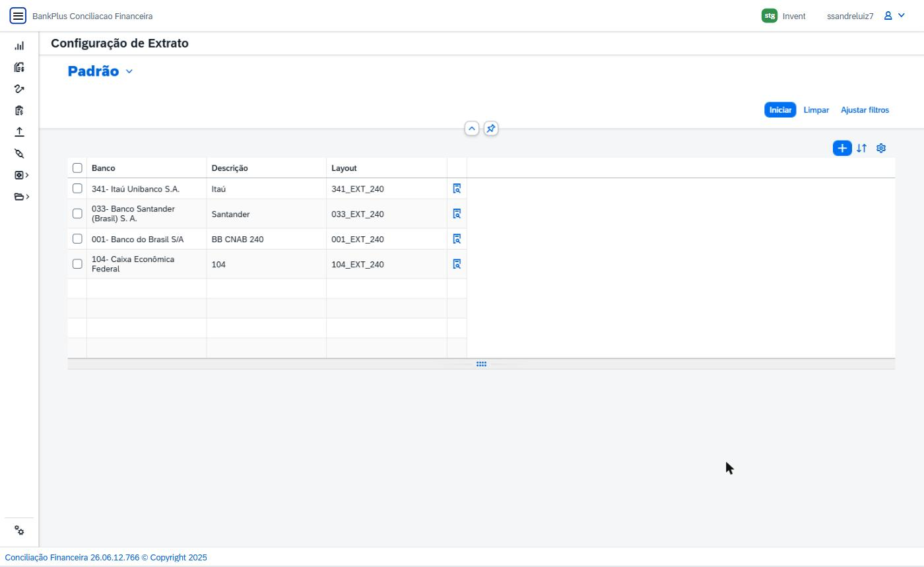
Task: Click the upload sidebar icon
Action: [x=19, y=132]
